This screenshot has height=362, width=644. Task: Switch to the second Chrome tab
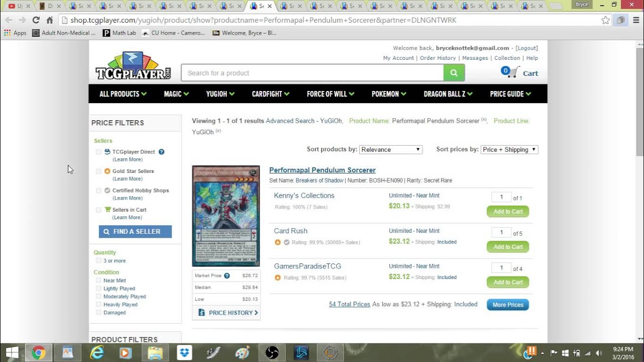pos(49,6)
